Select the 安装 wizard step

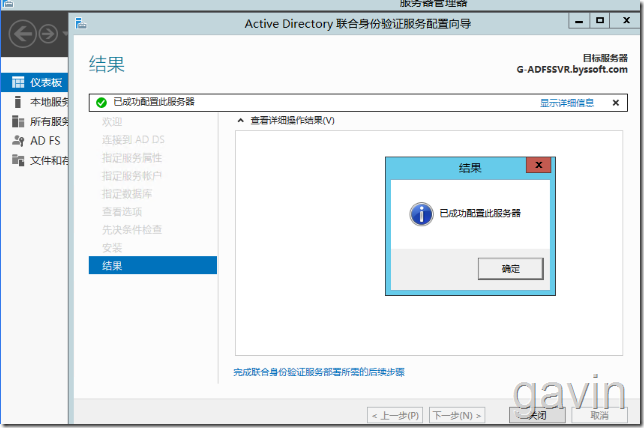coord(112,248)
